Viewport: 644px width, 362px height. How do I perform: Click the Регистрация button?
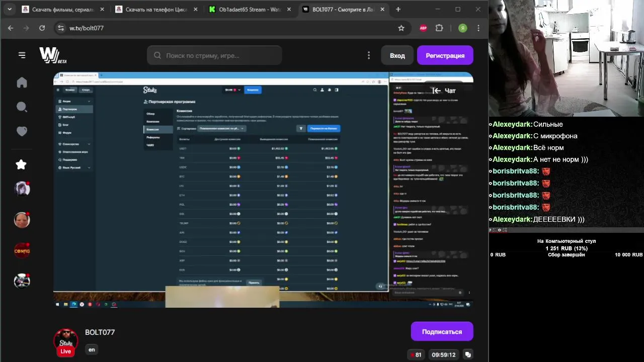point(445,55)
